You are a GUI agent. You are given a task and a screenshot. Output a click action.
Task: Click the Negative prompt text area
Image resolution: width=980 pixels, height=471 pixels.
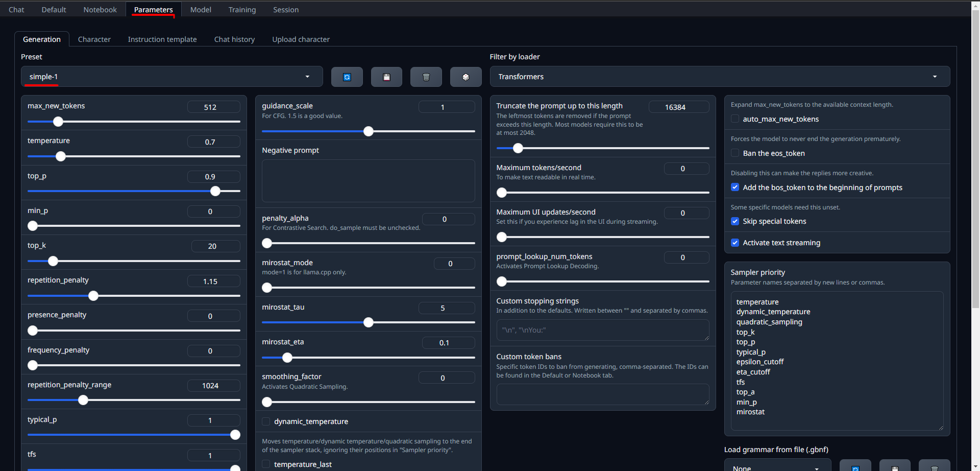tap(369, 181)
